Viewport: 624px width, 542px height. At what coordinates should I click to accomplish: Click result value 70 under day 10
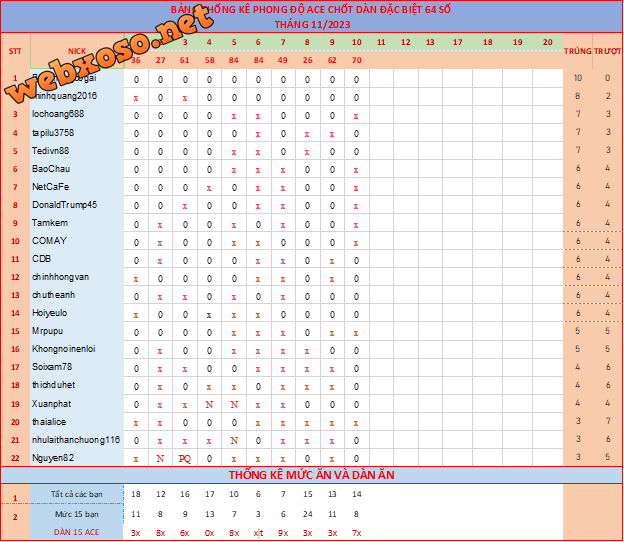click(x=357, y=60)
